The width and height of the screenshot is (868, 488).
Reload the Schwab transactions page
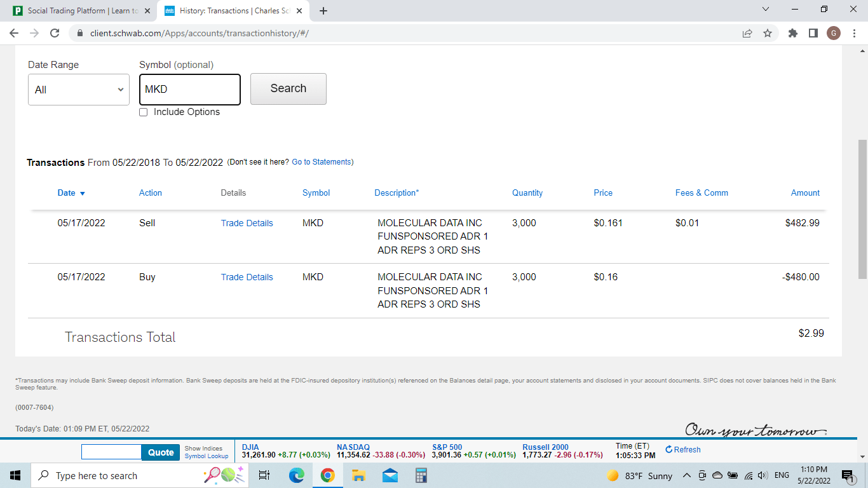pos(55,33)
